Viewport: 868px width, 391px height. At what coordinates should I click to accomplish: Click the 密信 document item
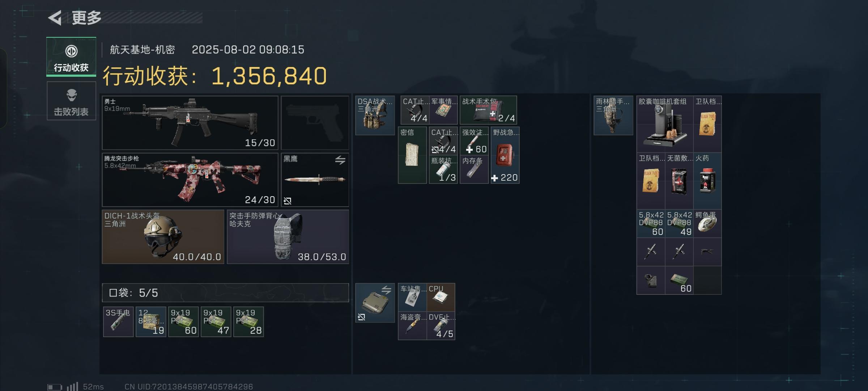click(412, 155)
